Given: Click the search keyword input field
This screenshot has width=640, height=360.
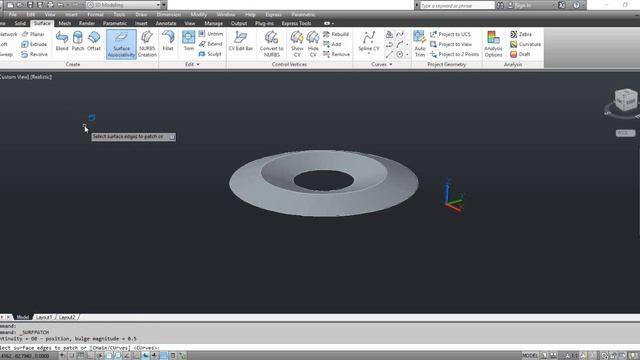Looking at the screenshot, I should [457, 5].
